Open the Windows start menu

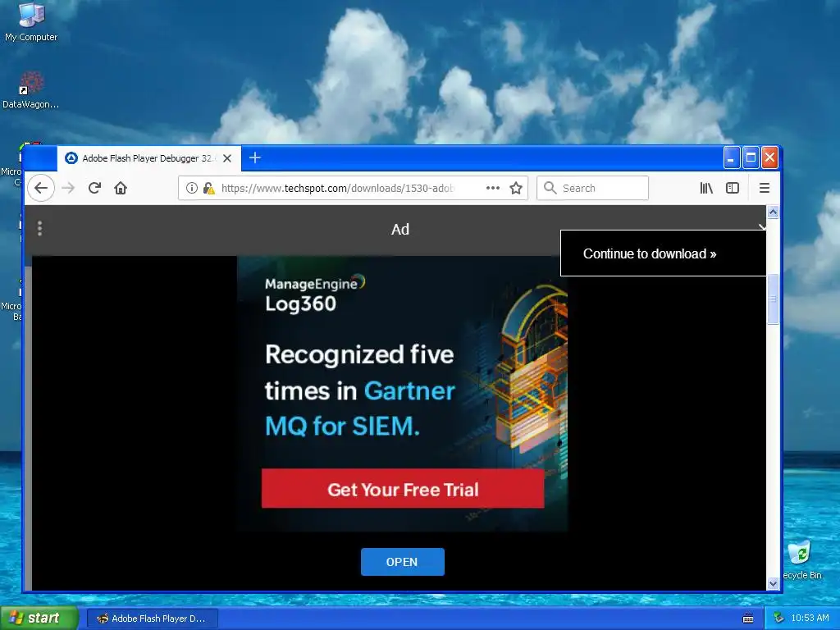(39, 619)
